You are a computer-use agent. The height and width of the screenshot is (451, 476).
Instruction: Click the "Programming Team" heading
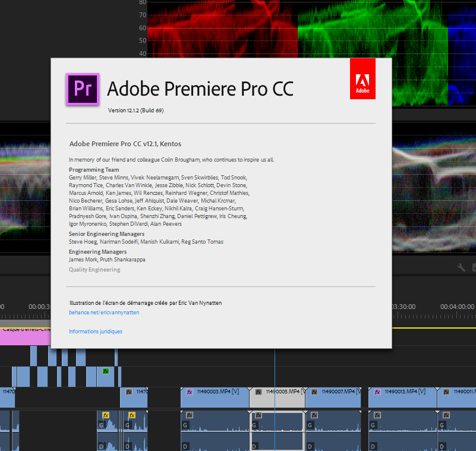[94, 170]
